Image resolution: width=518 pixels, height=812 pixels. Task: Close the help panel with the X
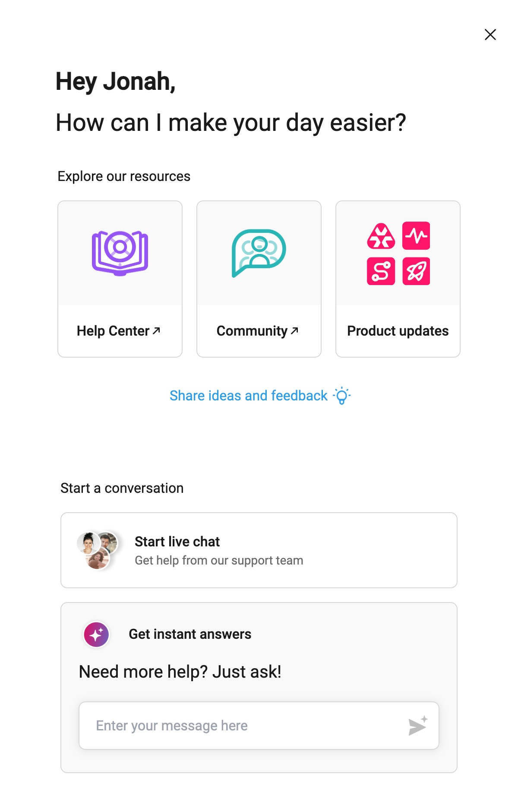coord(490,35)
